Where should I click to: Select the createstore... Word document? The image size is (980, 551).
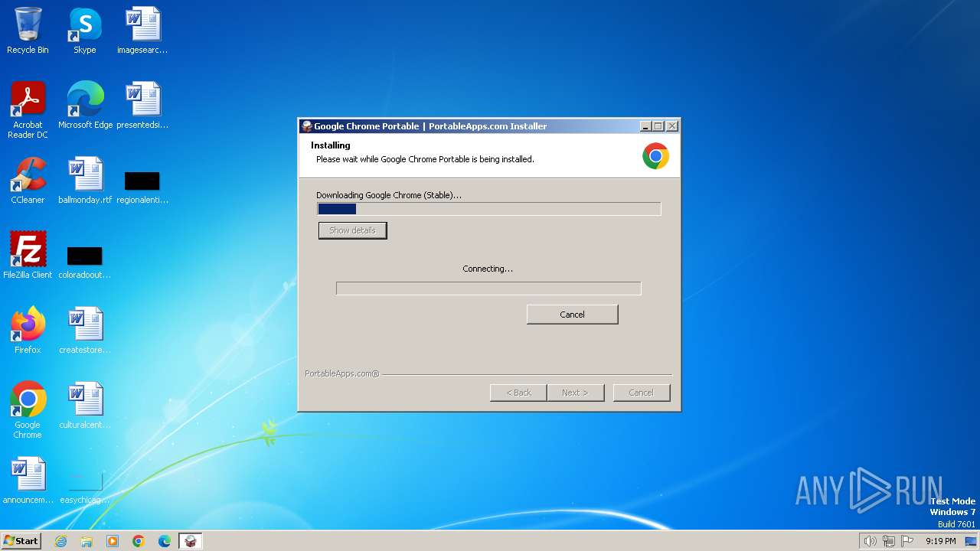point(85,330)
